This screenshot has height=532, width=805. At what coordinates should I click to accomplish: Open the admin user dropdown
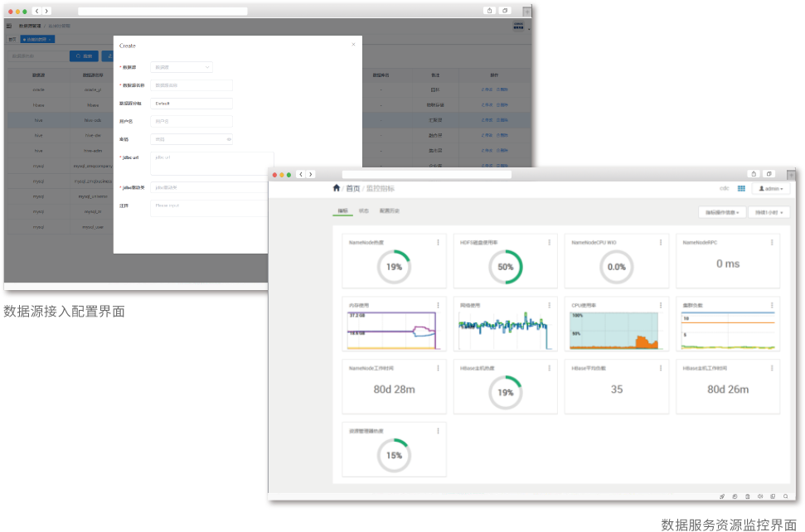point(770,189)
